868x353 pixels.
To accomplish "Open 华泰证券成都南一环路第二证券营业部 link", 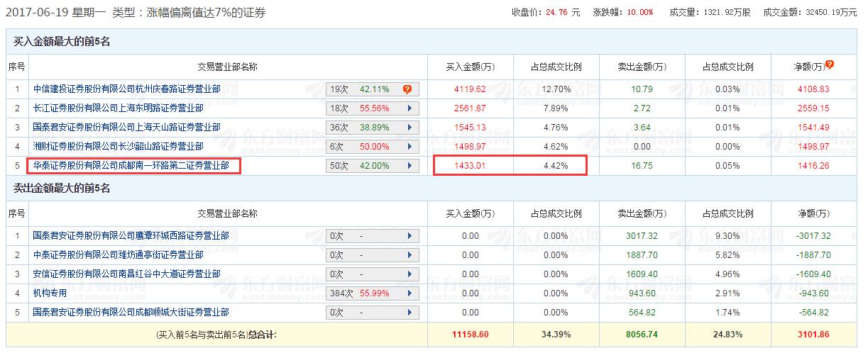I will click(x=131, y=166).
